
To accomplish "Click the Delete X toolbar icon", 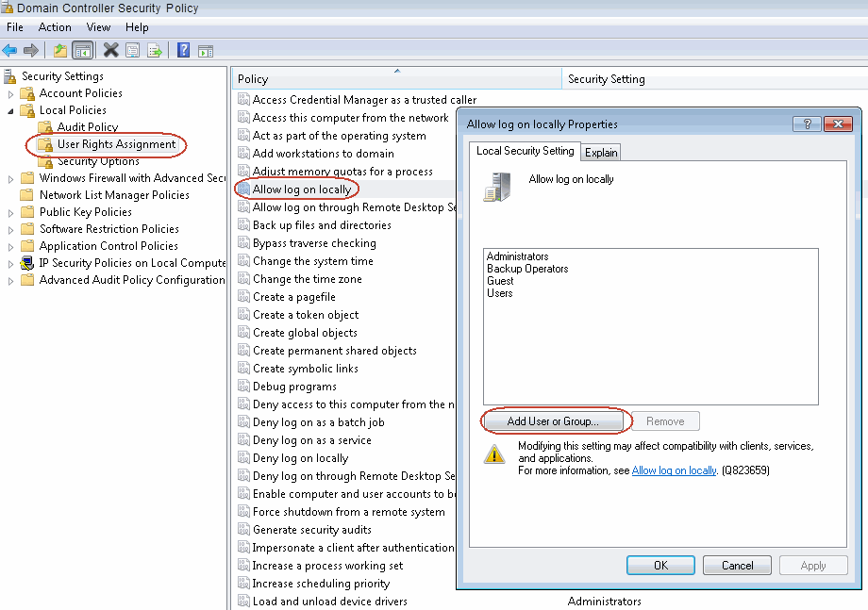I will pos(111,50).
